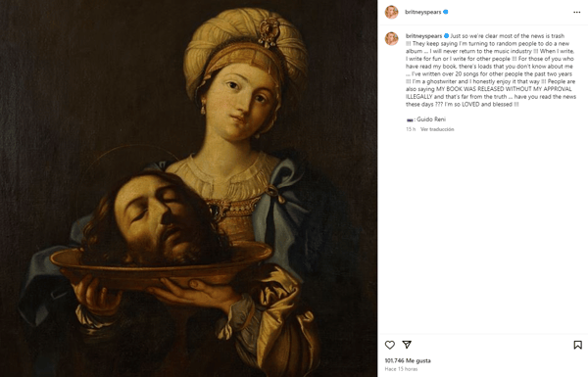The width and height of the screenshot is (588, 377).
Task: Click the '15 h' caption timestamp
Action: (411, 129)
